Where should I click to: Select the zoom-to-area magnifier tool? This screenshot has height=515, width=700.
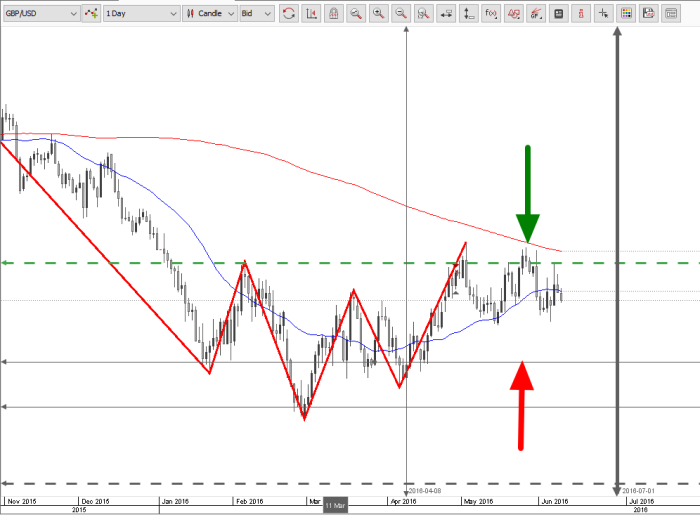pos(356,14)
